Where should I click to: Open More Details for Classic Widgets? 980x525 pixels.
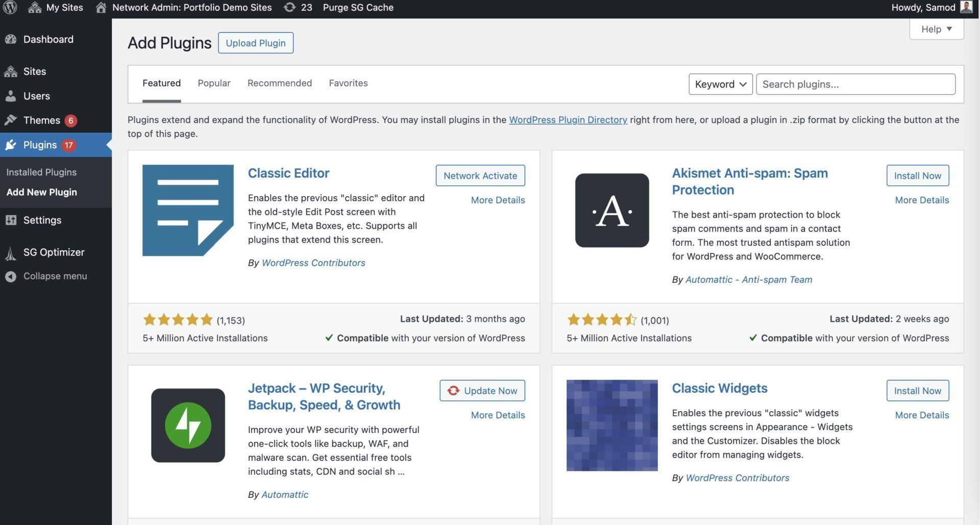[922, 415]
